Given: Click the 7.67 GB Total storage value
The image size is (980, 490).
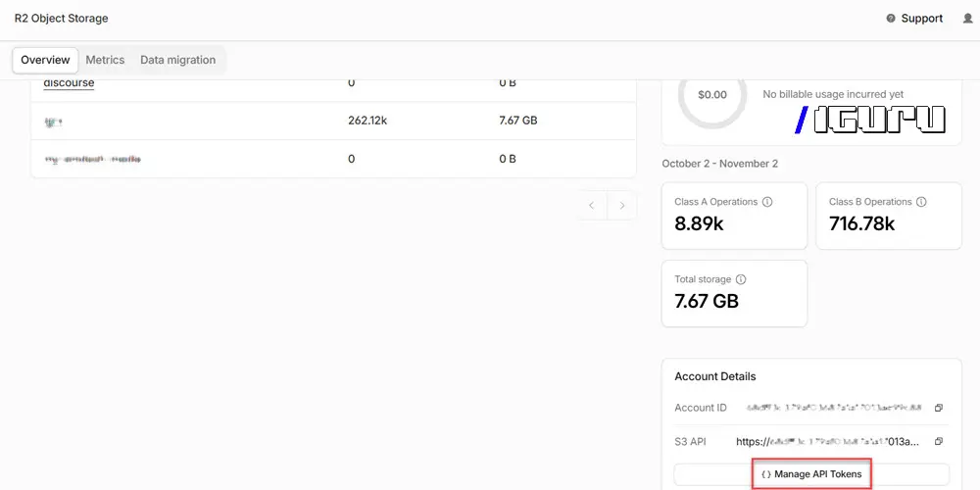Looking at the screenshot, I should [707, 301].
